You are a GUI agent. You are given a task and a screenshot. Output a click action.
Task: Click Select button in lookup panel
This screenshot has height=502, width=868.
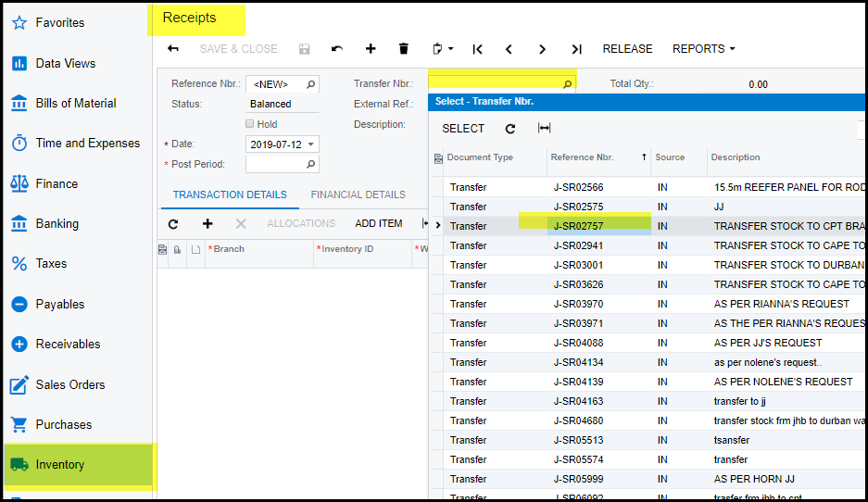coord(463,129)
